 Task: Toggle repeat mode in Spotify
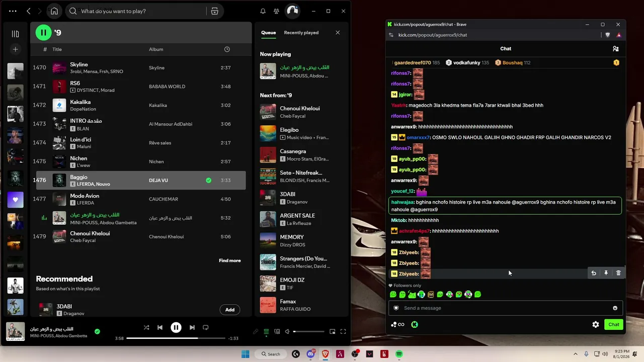click(x=205, y=327)
